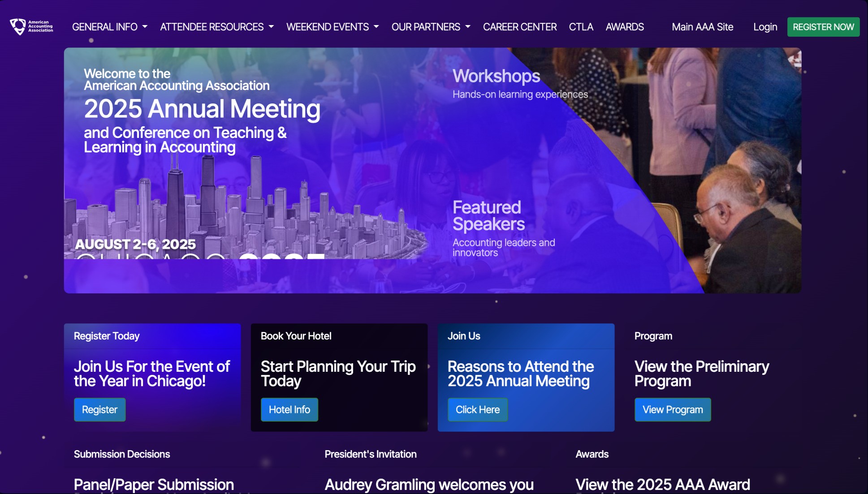Expand the GENERAL INFO dropdown menu
Screen dimensions: 868x494
coord(110,27)
